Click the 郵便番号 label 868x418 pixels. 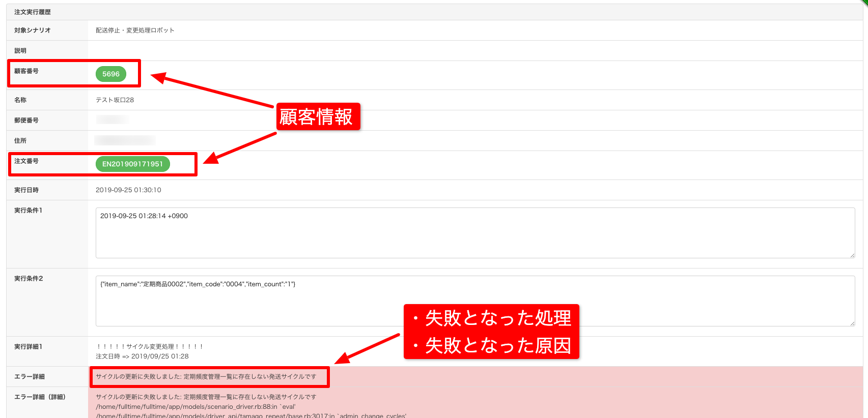tap(26, 120)
